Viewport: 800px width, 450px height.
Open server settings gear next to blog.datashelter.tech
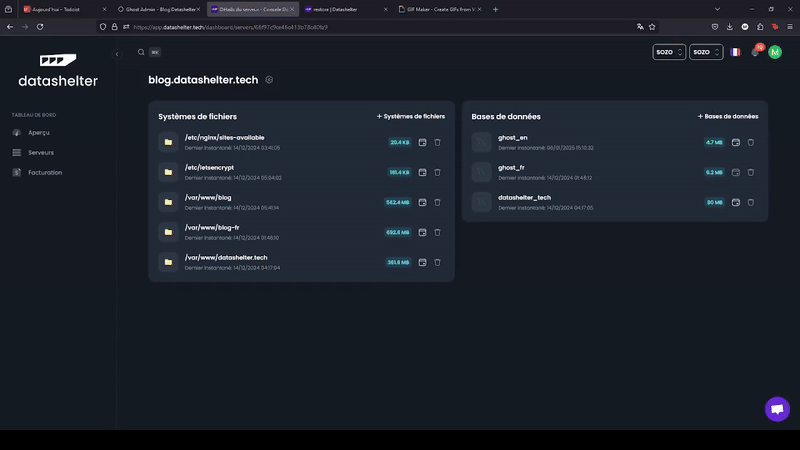[x=269, y=80]
